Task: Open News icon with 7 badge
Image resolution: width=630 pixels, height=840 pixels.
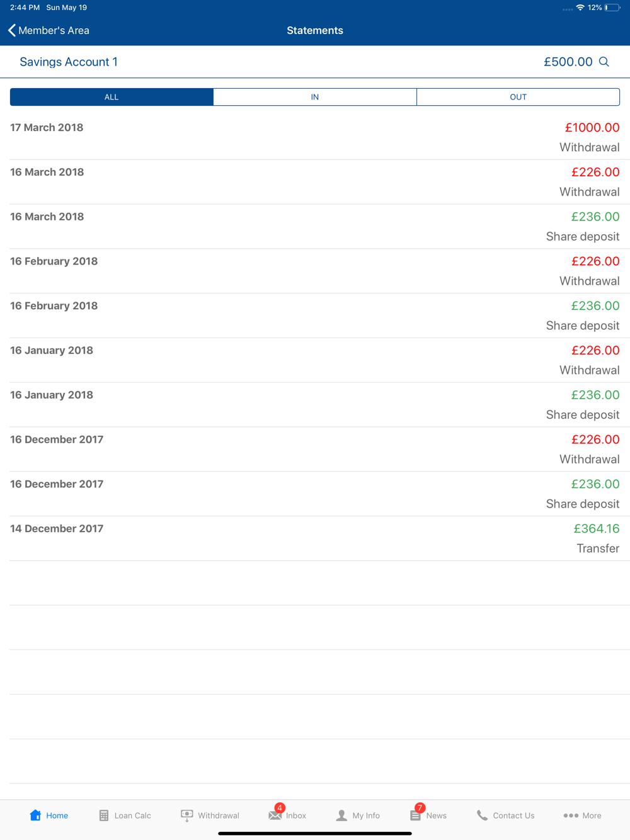Action: pyautogui.click(x=416, y=815)
